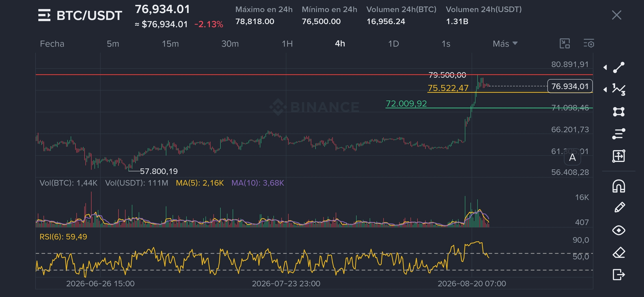Screen dimensions: 644x297
Task: Click the 16K volume axis label
Action: tap(582, 197)
